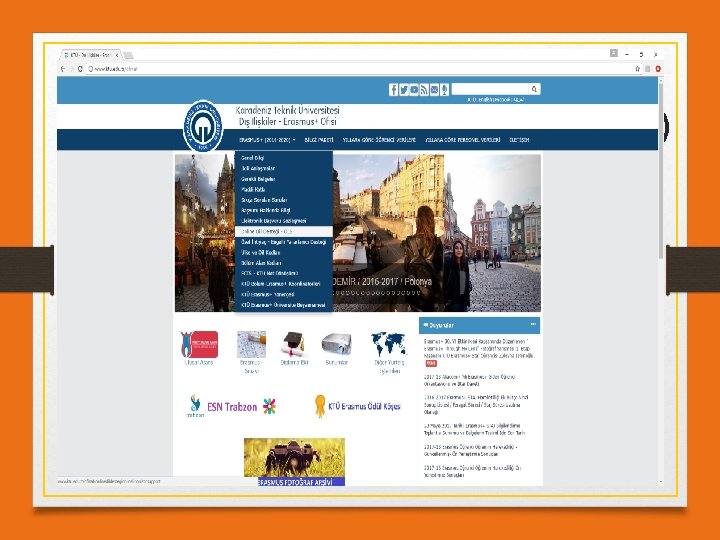The height and width of the screenshot is (540, 720).
Task: Click the Chrome profile avatar icon
Action: tap(614, 53)
